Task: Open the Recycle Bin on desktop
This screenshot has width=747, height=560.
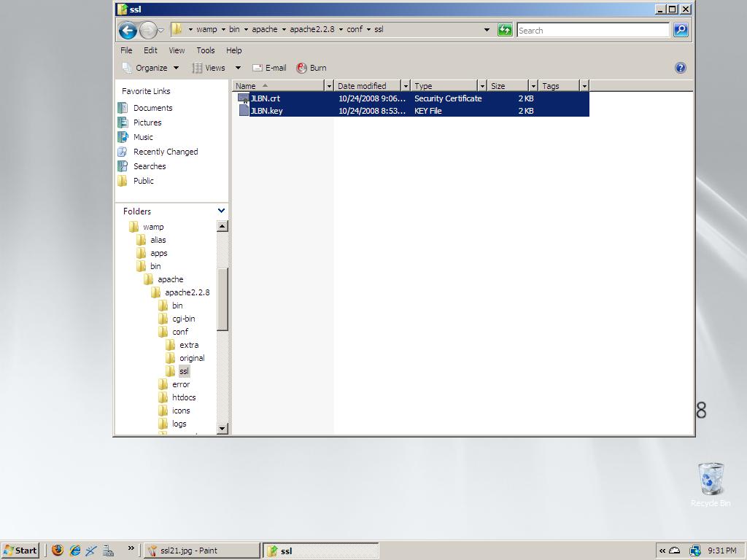Action: tap(711, 482)
